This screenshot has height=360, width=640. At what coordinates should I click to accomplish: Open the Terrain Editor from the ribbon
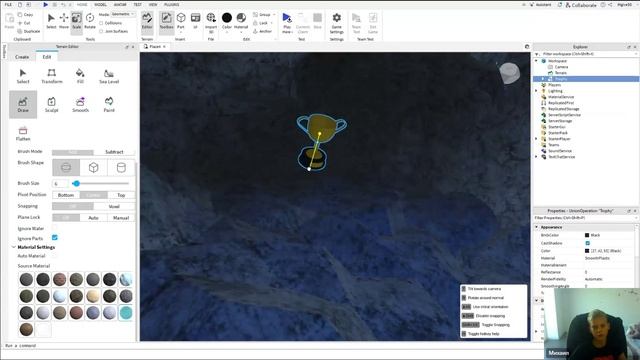(147, 21)
